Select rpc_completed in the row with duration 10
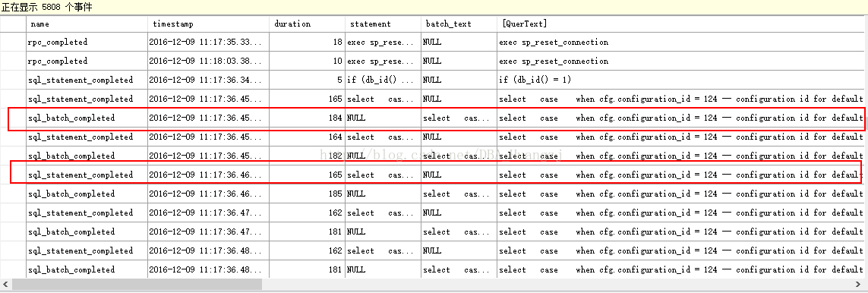This screenshot has width=868, height=293. click(x=58, y=61)
